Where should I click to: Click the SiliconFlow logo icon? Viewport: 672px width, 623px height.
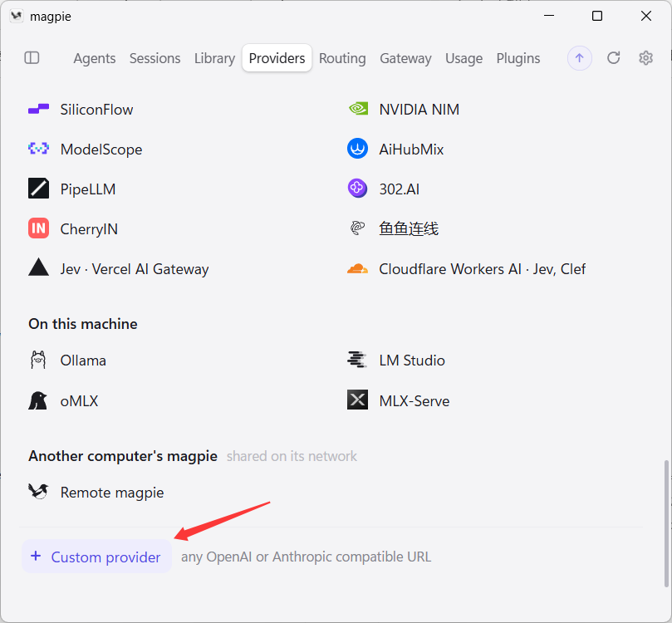point(38,110)
